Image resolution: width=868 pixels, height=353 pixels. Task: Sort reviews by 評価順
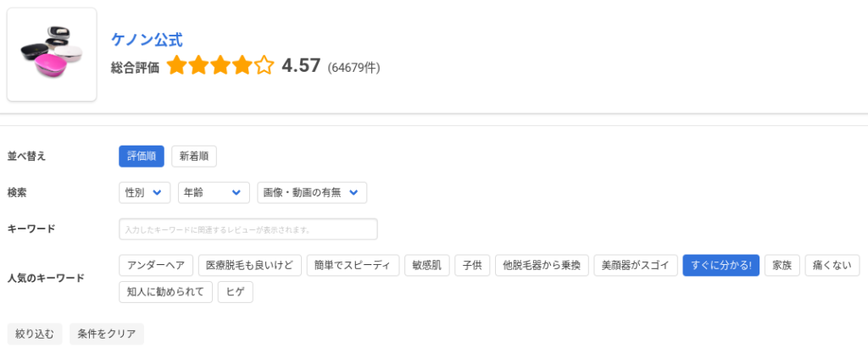[x=142, y=157]
